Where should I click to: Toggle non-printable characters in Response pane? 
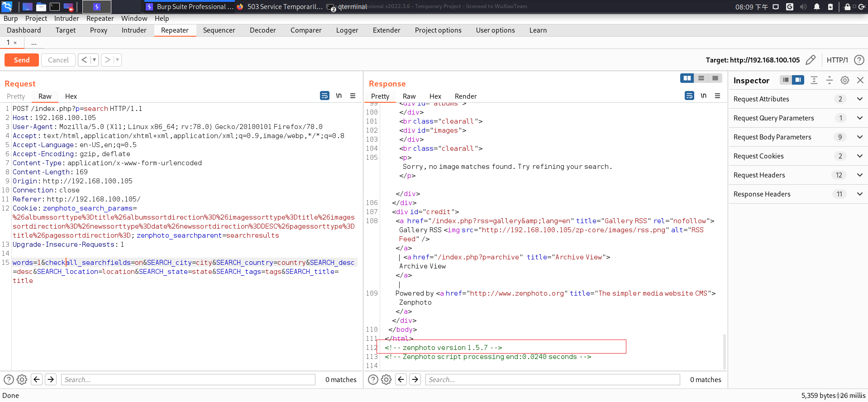[x=704, y=96]
